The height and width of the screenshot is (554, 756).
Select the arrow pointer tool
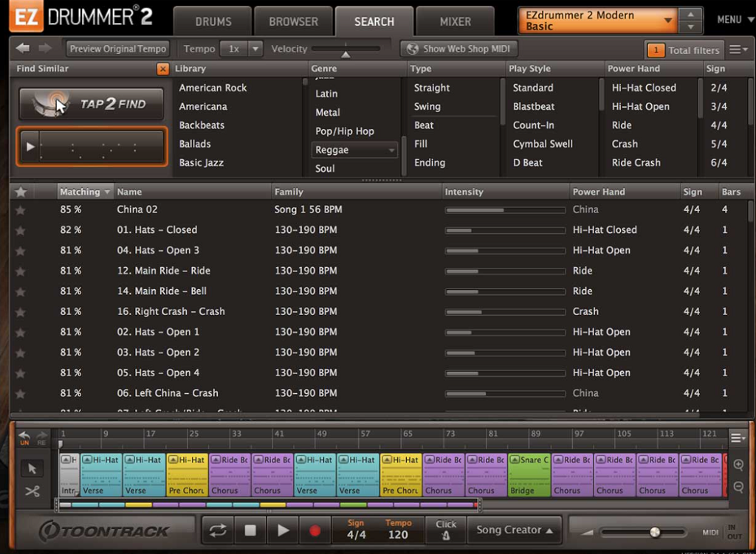pos(32,468)
